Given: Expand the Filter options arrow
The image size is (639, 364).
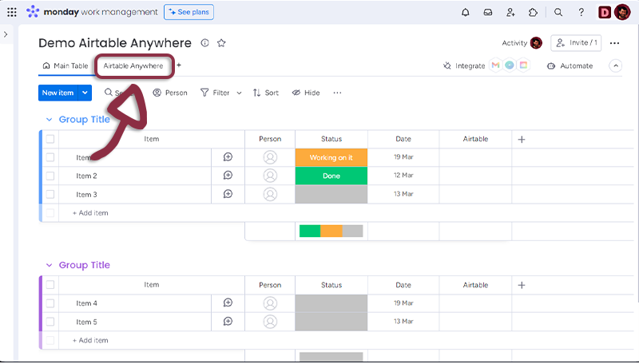Looking at the screenshot, I should tap(239, 93).
